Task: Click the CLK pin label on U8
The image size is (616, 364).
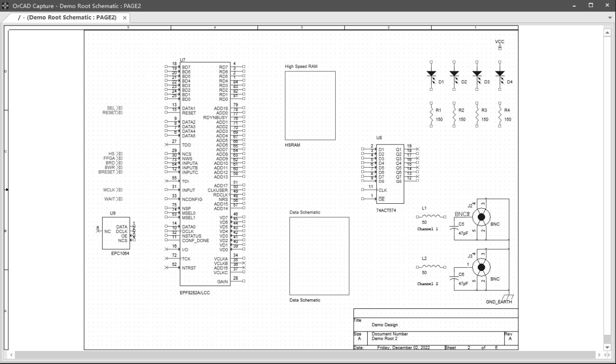Action: (x=383, y=191)
